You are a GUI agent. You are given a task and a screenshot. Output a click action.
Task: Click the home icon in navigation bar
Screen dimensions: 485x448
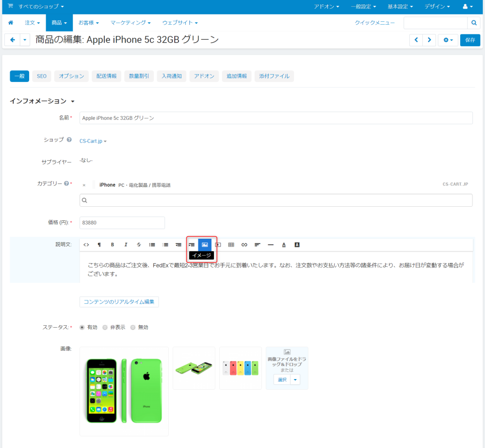[x=11, y=23]
